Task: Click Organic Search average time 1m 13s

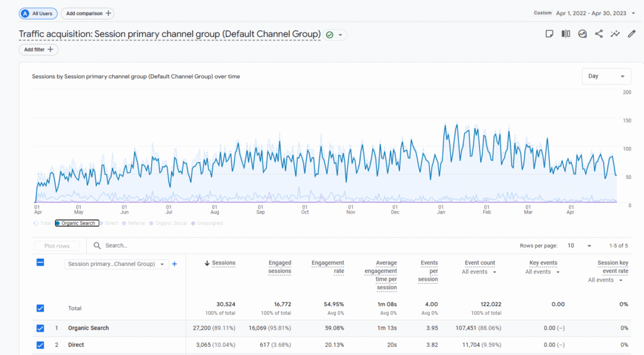Action: pyautogui.click(x=387, y=328)
